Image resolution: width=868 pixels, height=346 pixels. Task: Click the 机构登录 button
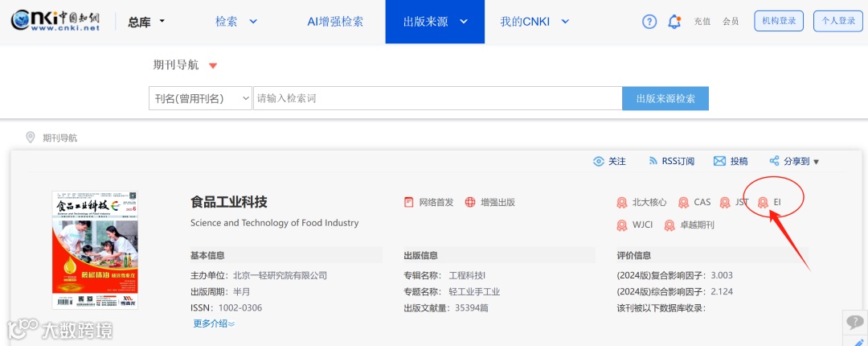pyautogui.click(x=779, y=21)
